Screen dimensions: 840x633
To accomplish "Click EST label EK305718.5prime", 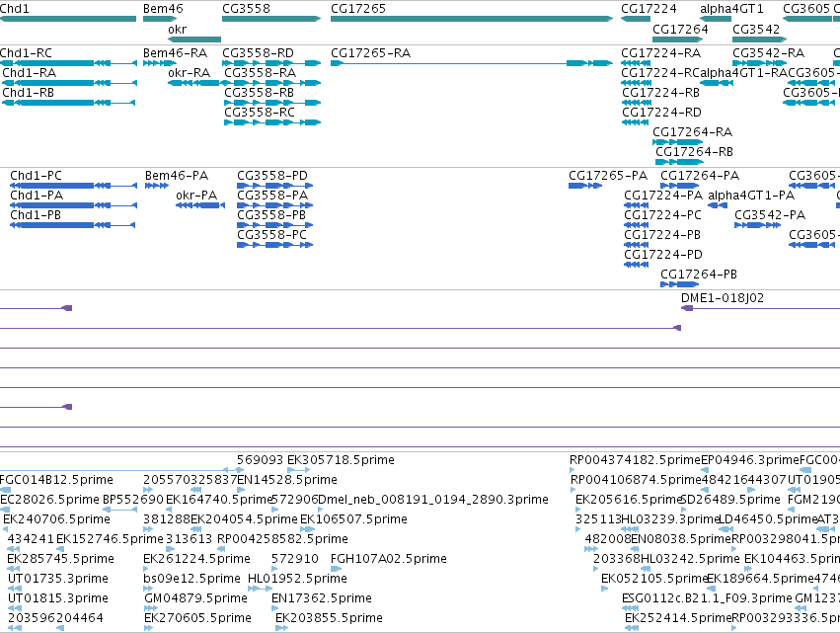I will (341, 460).
